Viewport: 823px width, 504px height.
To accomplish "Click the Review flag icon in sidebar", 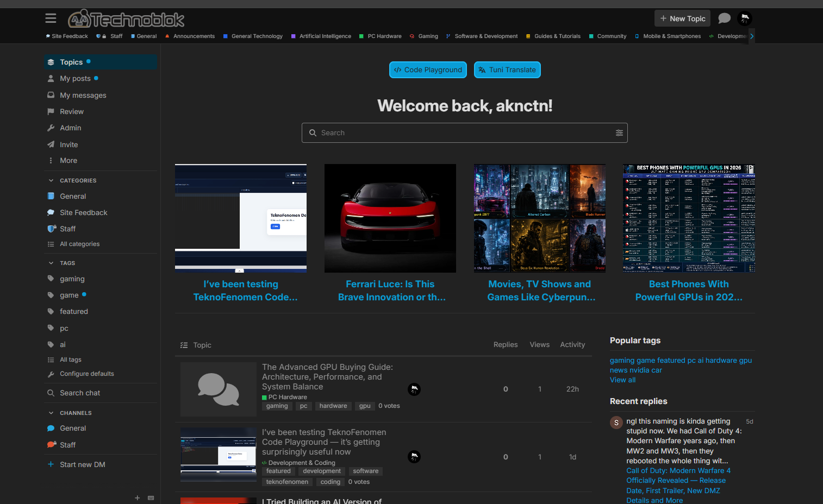I will [51, 112].
